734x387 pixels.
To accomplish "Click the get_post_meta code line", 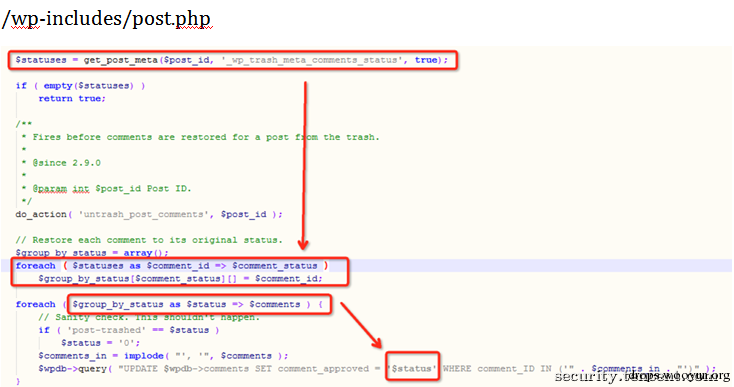I will [x=232, y=60].
